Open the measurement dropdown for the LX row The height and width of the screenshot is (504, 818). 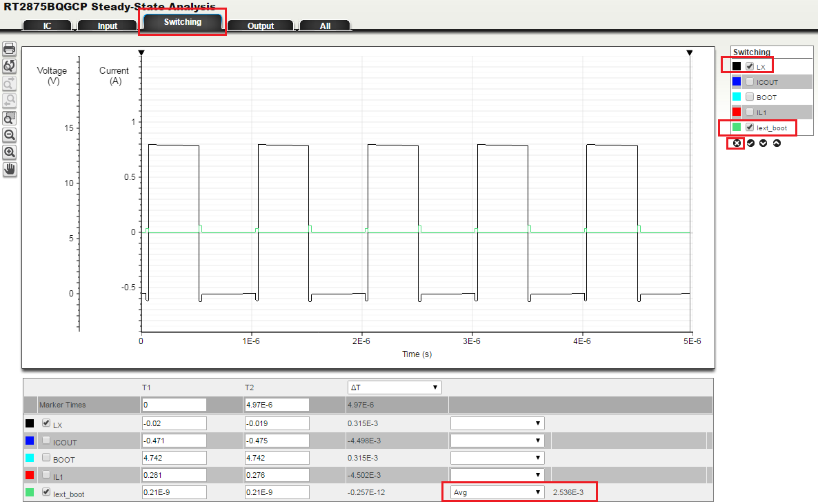click(497, 423)
